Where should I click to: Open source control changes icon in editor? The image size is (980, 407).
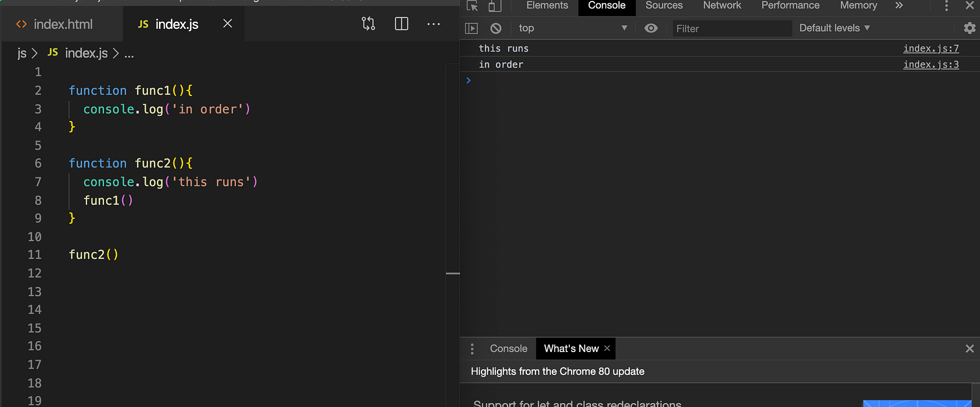pyautogui.click(x=368, y=23)
